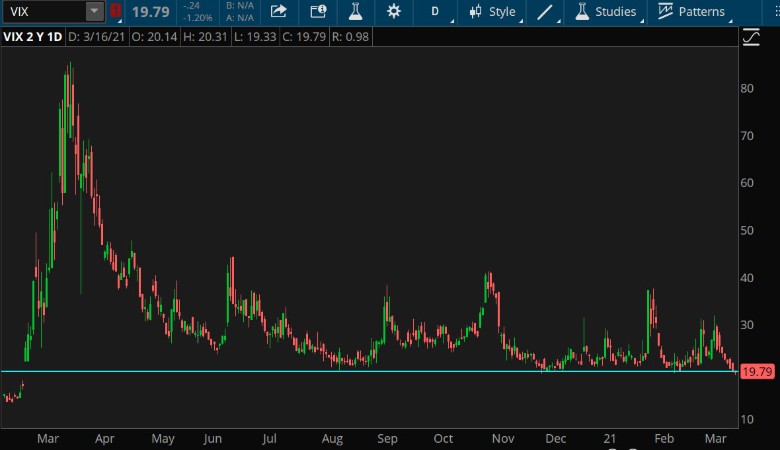Open the D timeframe selector
Image resolution: width=780 pixels, height=450 pixels.
pyautogui.click(x=435, y=11)
